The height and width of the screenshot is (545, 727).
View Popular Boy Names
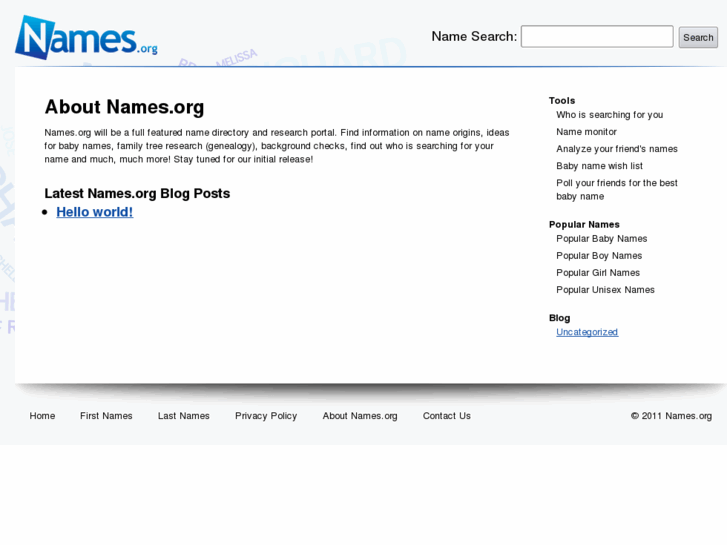599,256
